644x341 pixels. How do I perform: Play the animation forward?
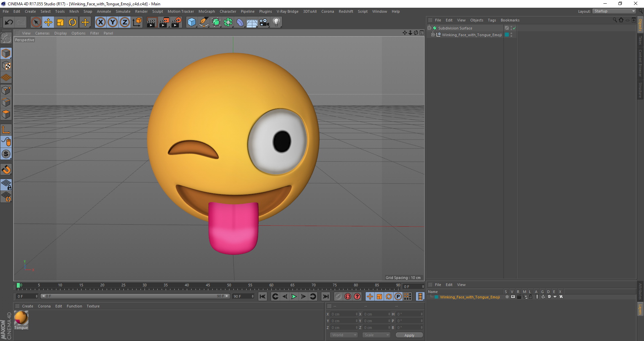tap(294, 296)
